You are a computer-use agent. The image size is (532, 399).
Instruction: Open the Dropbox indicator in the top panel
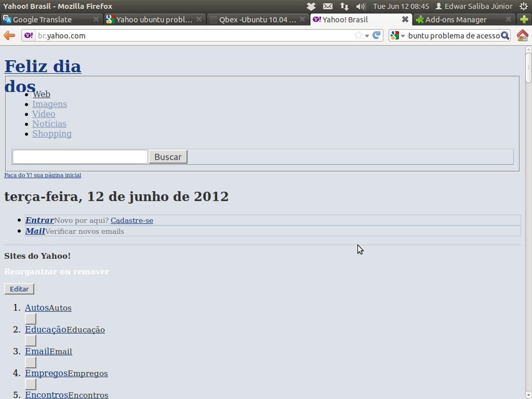[x=311, y=6]
